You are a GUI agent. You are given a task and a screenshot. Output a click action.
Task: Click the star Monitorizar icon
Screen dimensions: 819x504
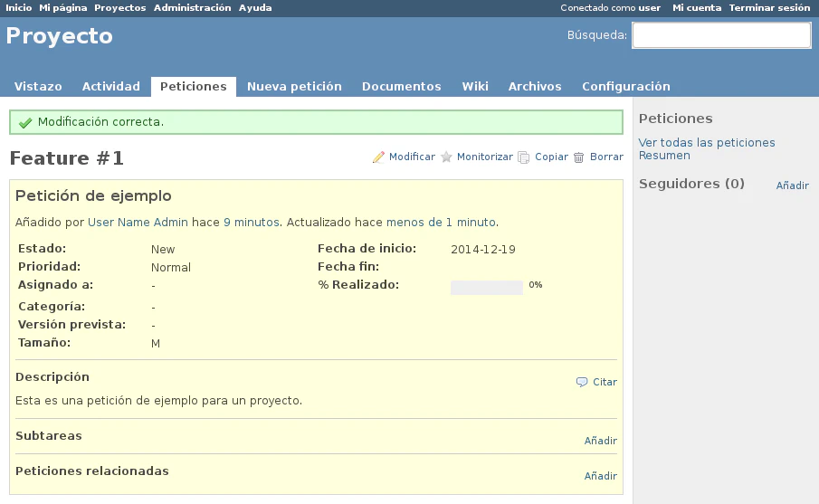click(x=446, y=157)
